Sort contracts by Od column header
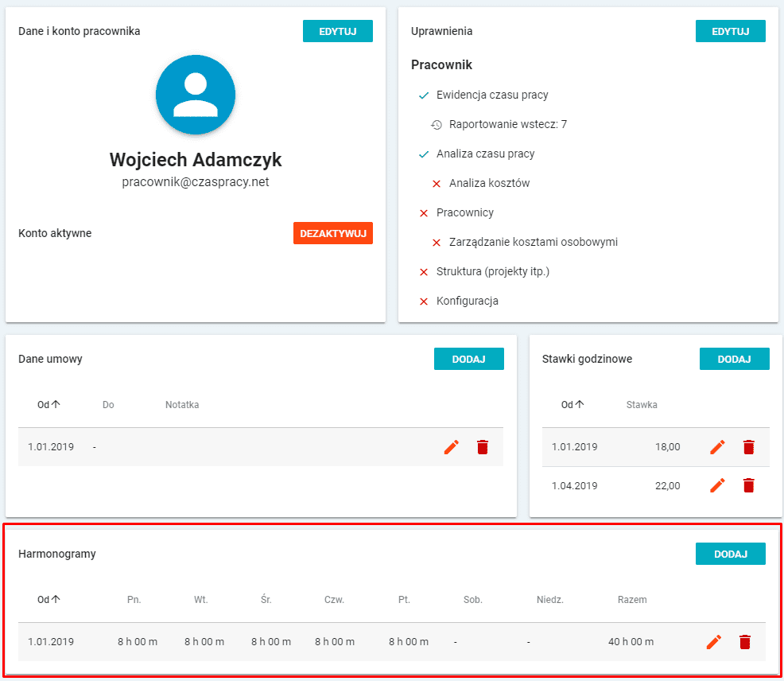 (x=49, y=405)
